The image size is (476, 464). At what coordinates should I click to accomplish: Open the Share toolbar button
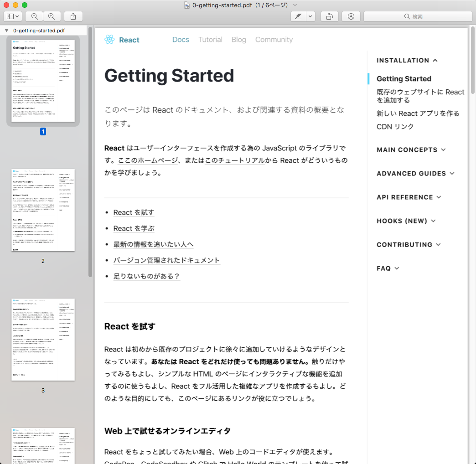click(73, 16)
